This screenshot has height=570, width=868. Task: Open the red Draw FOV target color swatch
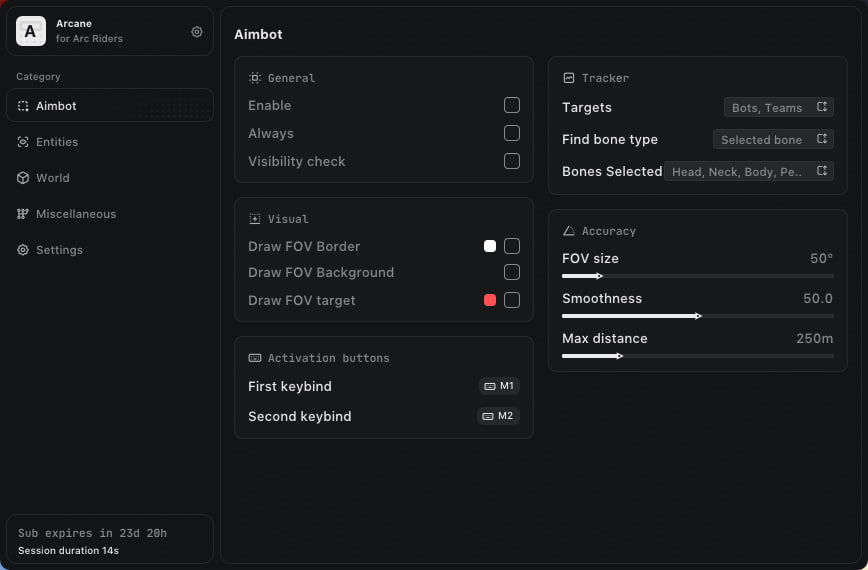click(490, 300)
